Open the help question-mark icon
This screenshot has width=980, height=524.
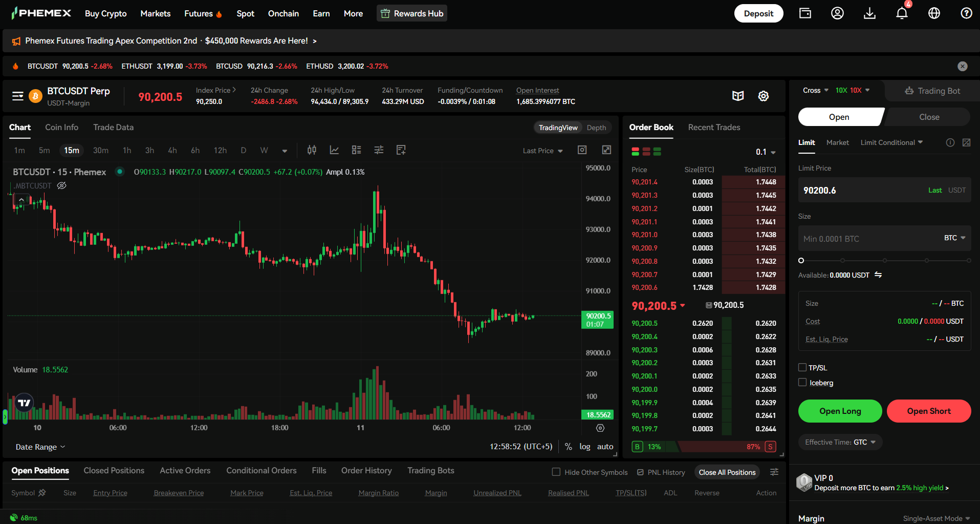pyautogui.click(x=966, y=13)
